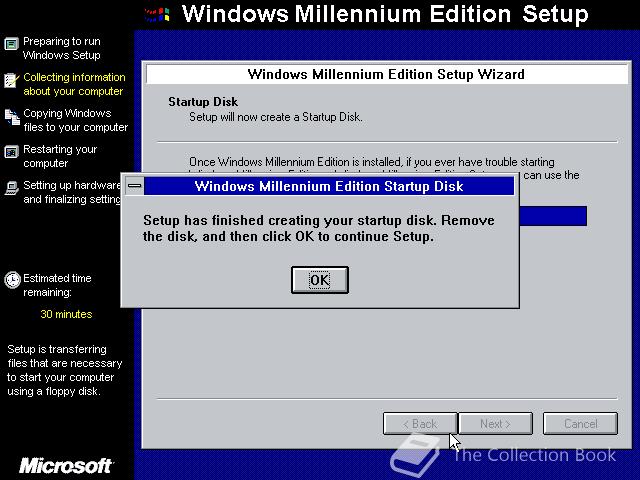Image resolution: width=640 pixels, height=480 pixels.
Task: Click the Windows flag logo in header
Action: 158,15
